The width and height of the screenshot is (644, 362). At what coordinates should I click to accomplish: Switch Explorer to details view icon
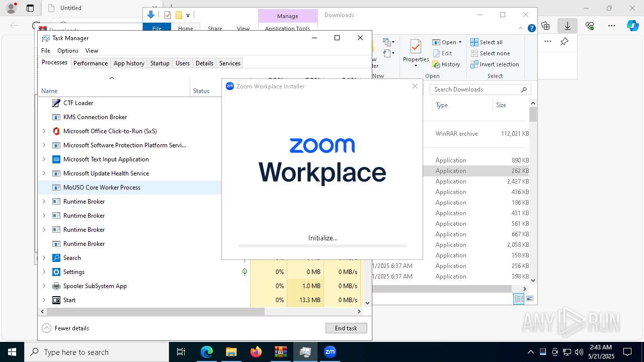tap(519, 299)
